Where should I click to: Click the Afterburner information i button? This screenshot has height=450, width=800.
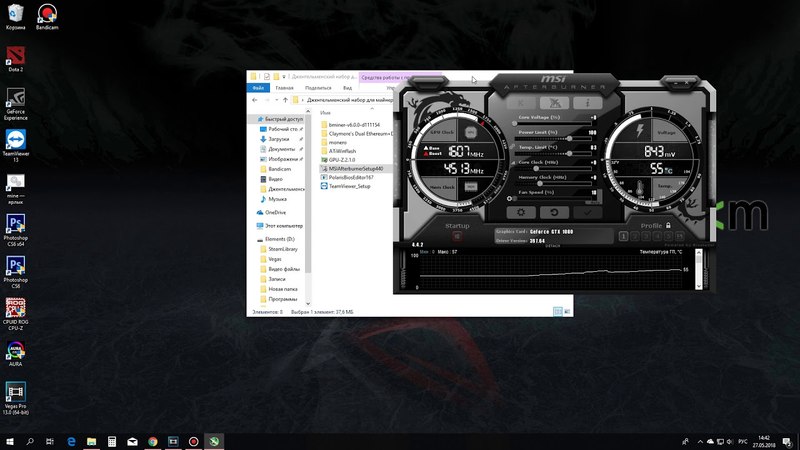click(x=587, y=103)
